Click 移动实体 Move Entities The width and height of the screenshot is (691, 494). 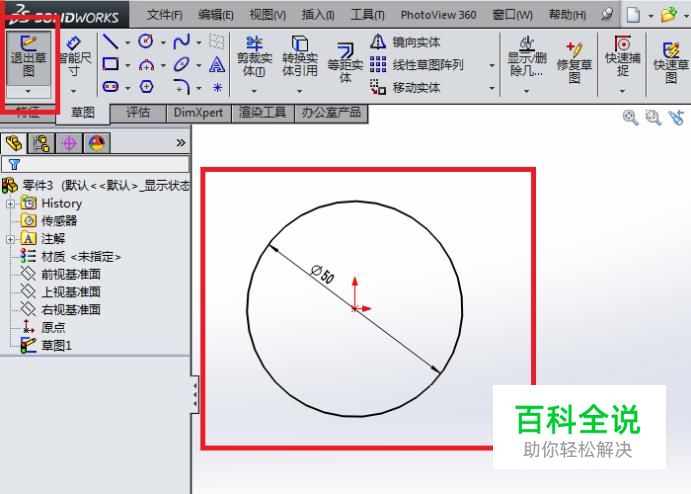(x=405, y=87)
